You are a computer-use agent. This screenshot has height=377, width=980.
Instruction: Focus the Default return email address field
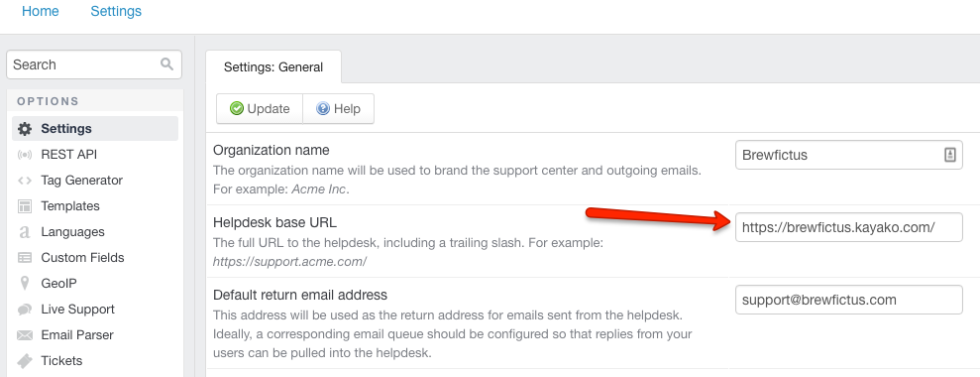pos(849,300)
